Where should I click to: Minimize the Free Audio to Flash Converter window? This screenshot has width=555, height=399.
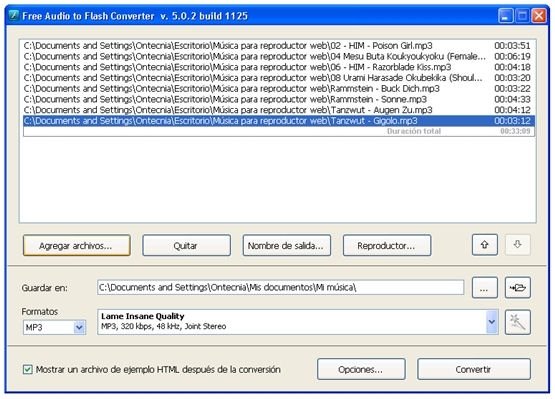[505, 16]
